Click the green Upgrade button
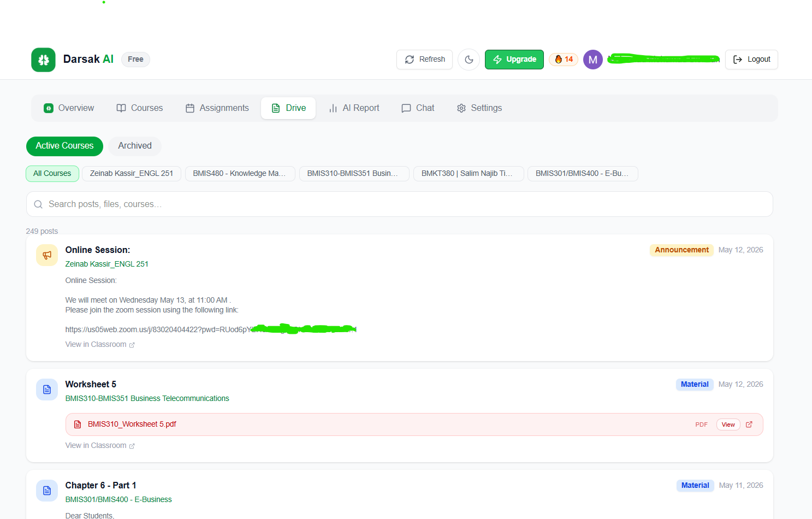This screenshot has width=812, height=519. (514, 60)
